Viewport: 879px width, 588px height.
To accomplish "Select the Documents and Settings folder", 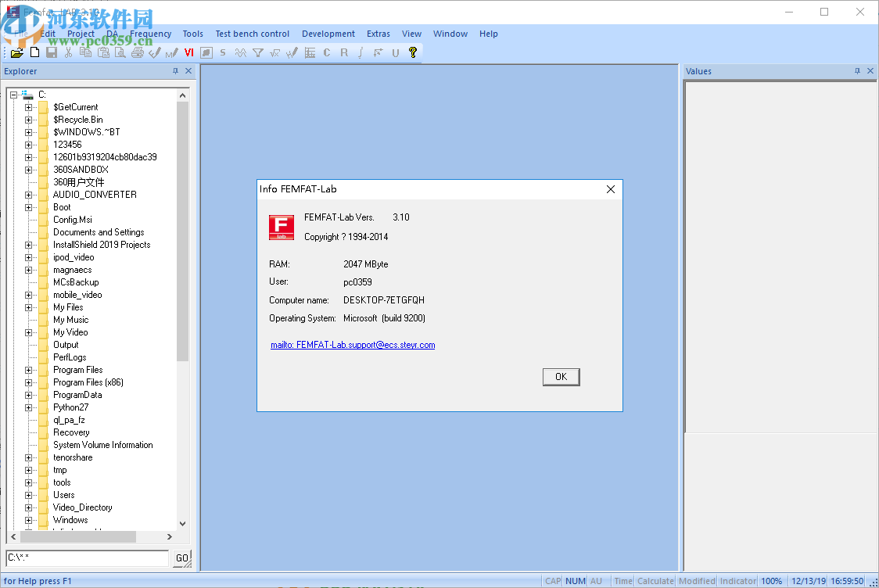I will click(x=99, y=232).
